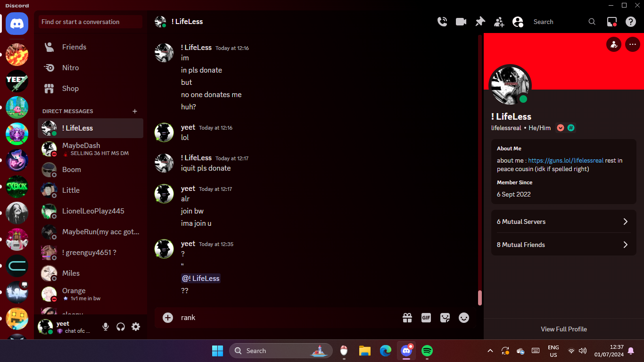644x362 pixels.
Task: Open MaybeDash conversation
Action: coord(91,149)
